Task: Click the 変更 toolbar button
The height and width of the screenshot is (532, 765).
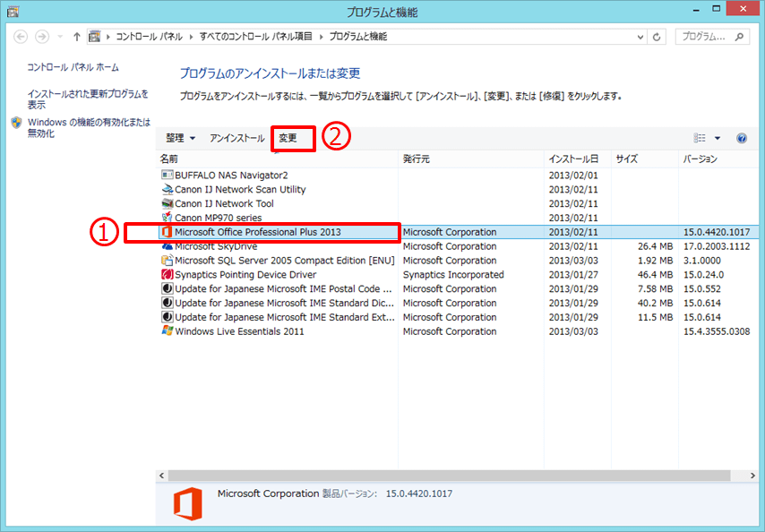Action: (x=288, y=139)
